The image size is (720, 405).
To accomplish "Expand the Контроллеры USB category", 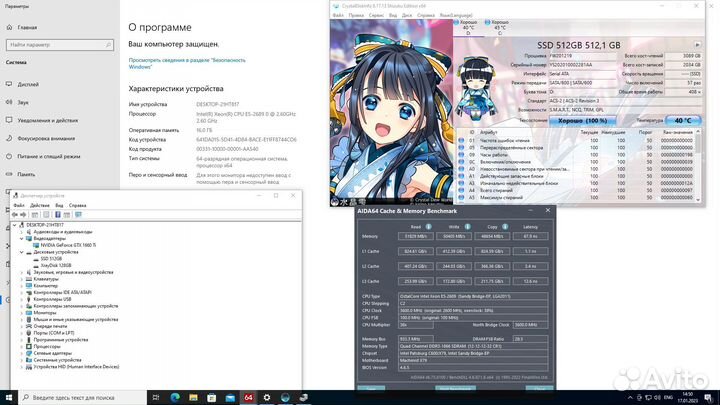I will point(22,299).
